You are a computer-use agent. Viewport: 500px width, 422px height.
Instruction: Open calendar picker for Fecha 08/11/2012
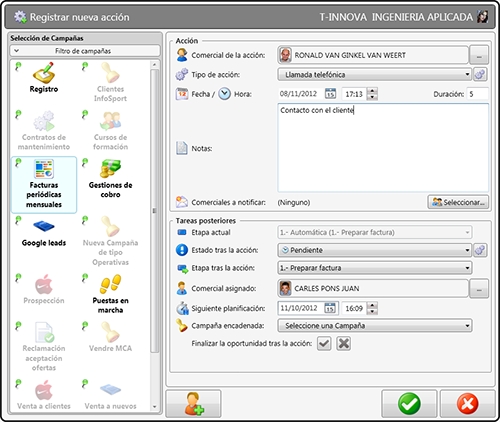point(330,94)
